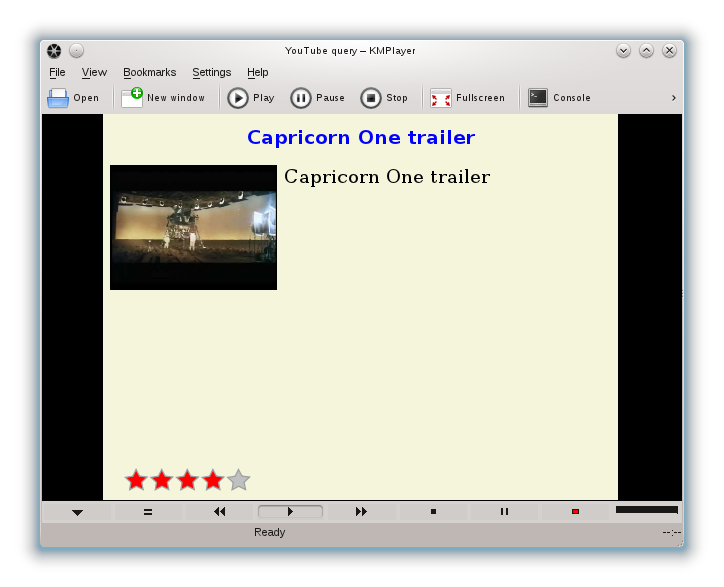The height and width of the screenshot is (587, 724).
Task: Start playback with the Play toolbar button
Action: 251,98
